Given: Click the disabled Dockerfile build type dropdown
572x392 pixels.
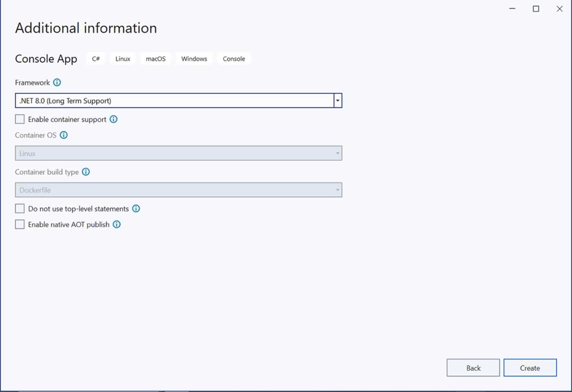Looking at the screenshot, I should coord(179,190).
